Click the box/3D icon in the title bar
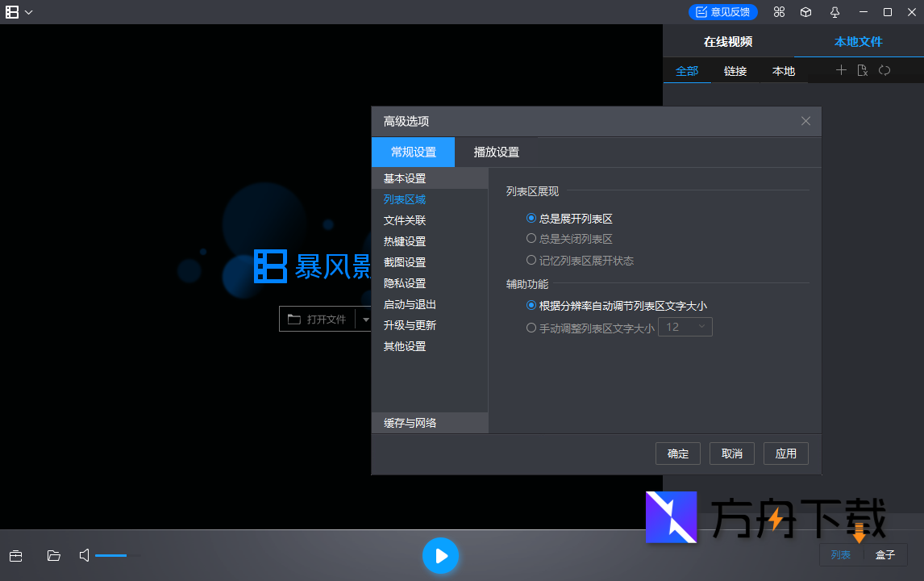This screenshot has width=924, height=581. pyautogui.click(x=806, y=12)
